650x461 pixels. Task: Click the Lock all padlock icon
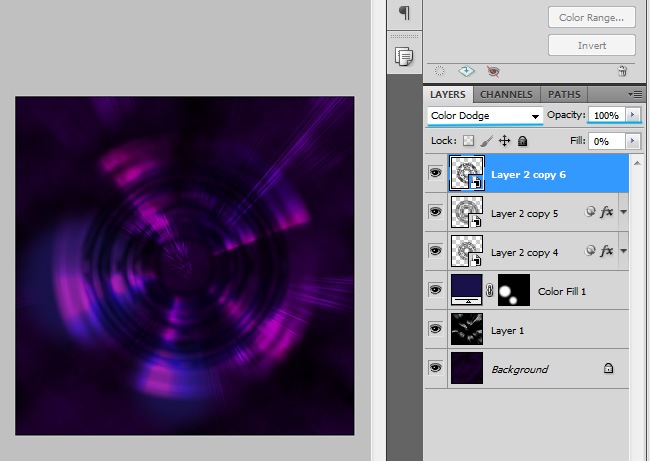coord(522,142)
